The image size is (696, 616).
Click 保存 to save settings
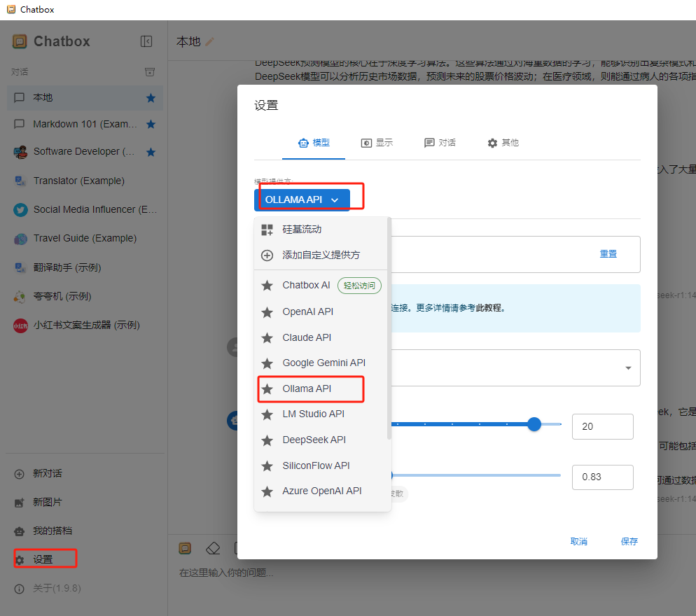pyautogui.click(x=629, y=541)
